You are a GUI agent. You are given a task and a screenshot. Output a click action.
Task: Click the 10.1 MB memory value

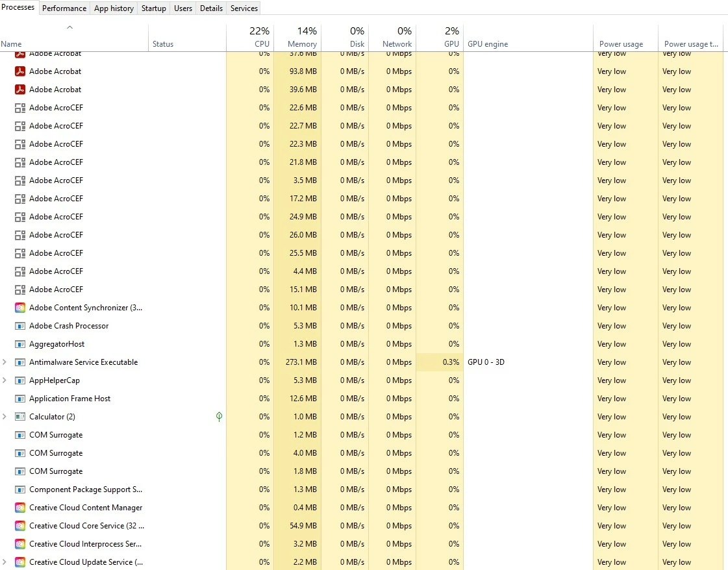[303, 308]
